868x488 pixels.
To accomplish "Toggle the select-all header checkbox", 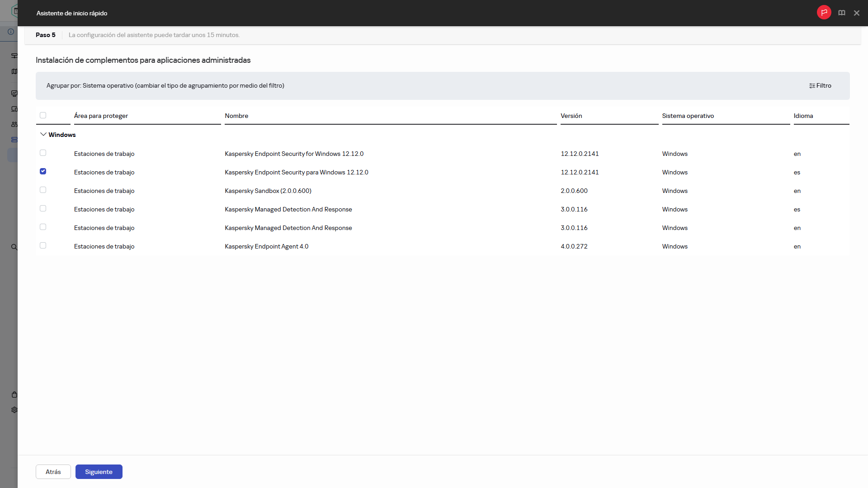I will [43, 116].
